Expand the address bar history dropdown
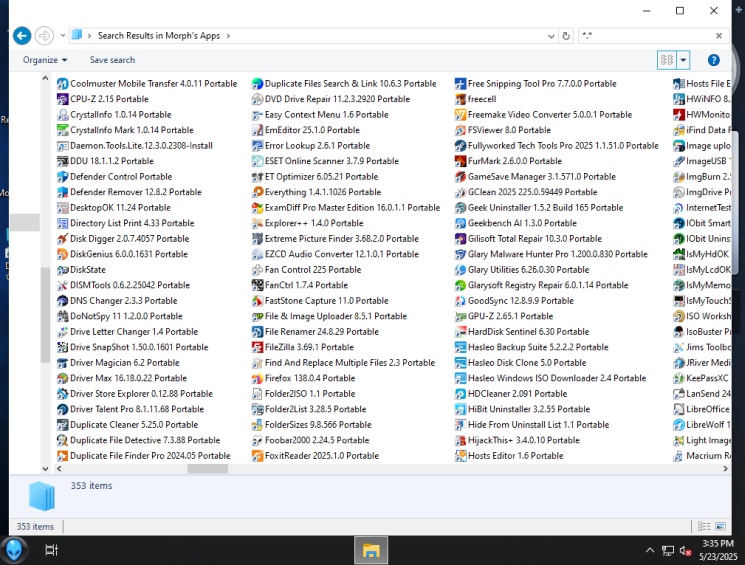 tap(551, 36)
